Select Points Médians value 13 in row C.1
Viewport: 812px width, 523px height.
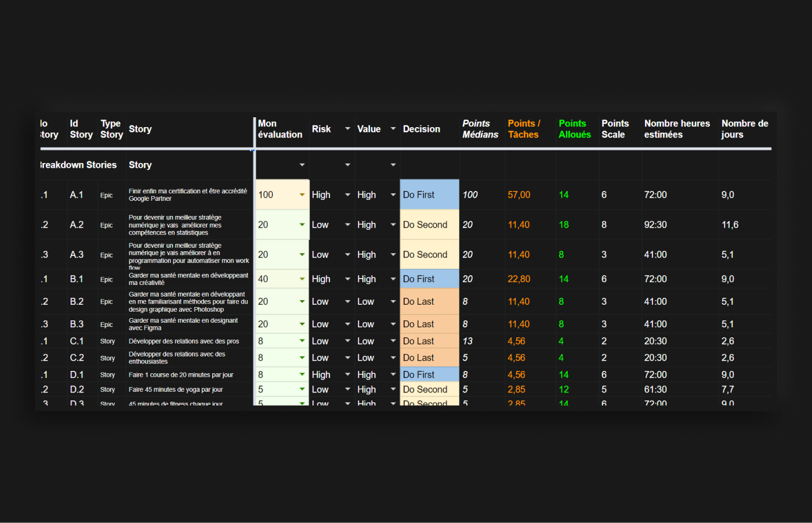(467, 341)
